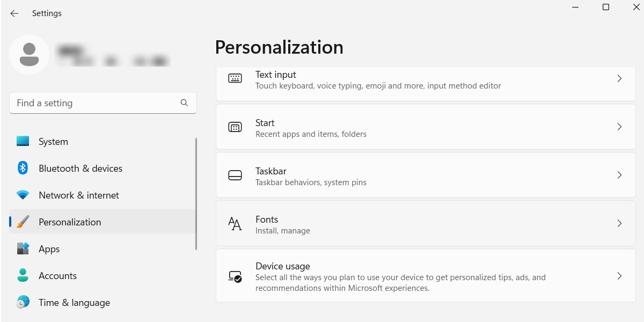
Task: Open Start settings for recent apps
Action: point(376,127)
